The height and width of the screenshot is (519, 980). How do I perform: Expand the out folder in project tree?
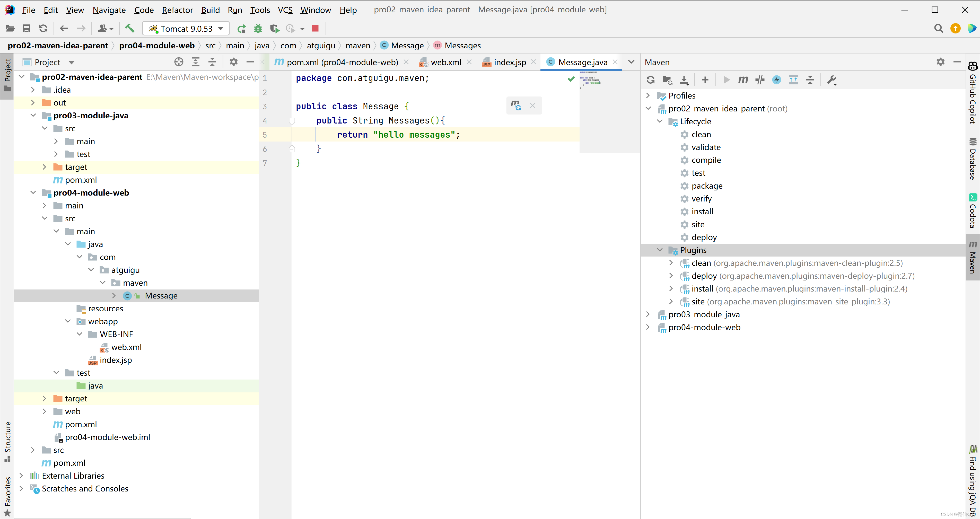(33, 102)
